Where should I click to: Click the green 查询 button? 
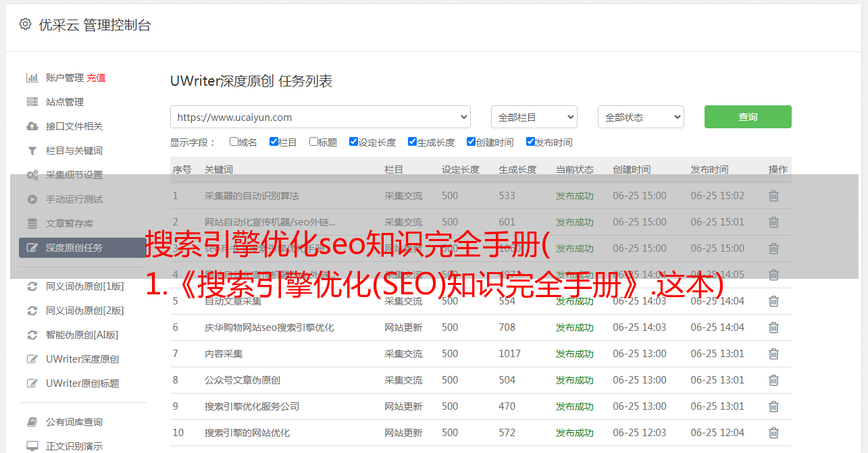coord(748,117)
